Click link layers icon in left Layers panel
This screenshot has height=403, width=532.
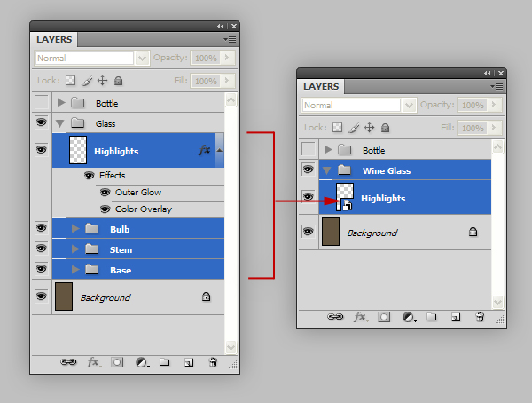(68, 362)
